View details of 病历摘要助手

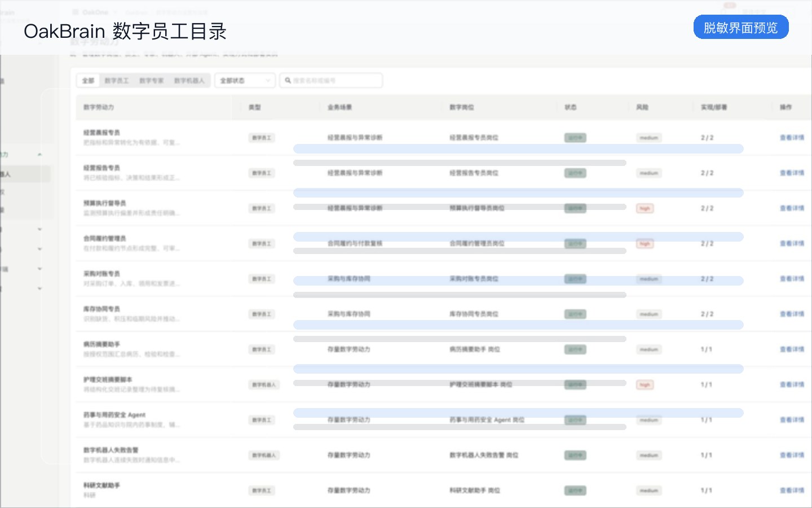(792, 349)
